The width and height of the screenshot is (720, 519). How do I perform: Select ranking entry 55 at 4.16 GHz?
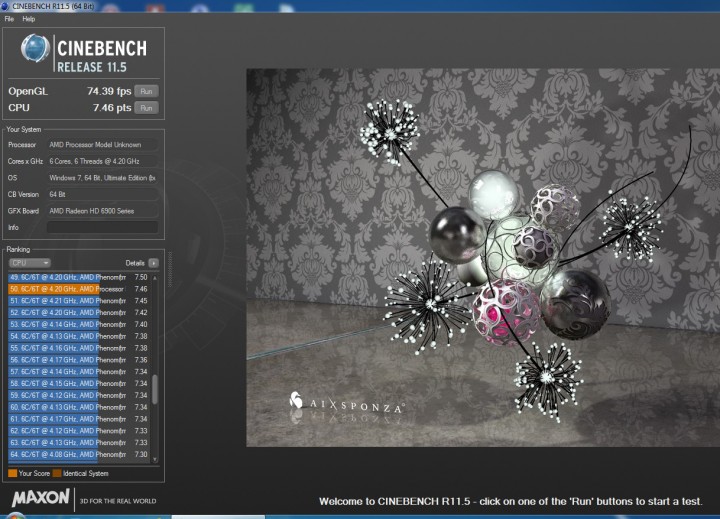[79, 348]
